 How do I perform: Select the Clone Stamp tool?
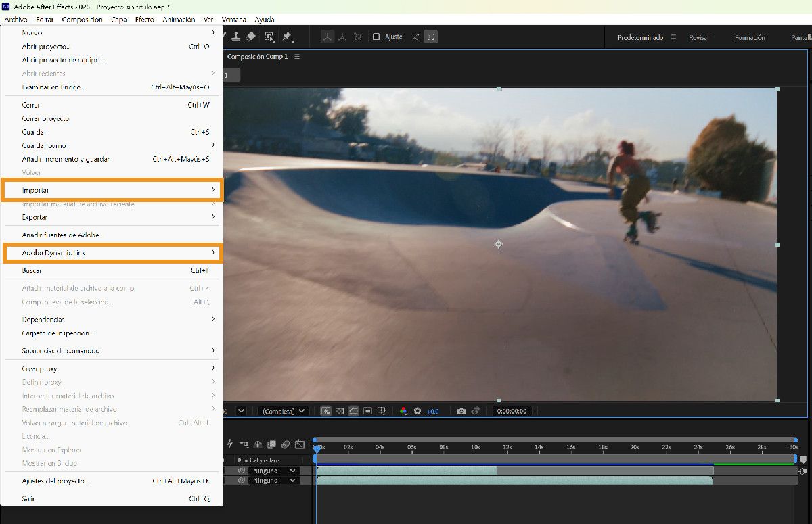click(236, 37)
